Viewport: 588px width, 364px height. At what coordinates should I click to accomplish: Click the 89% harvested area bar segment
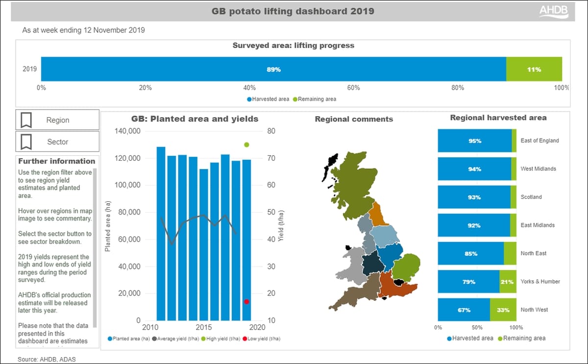273,70
